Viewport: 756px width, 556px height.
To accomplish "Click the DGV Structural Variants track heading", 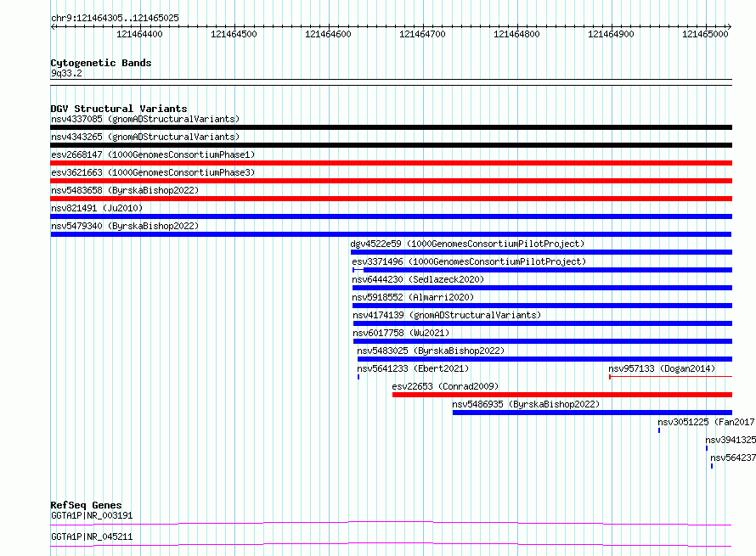I will [x=119, y=109].
